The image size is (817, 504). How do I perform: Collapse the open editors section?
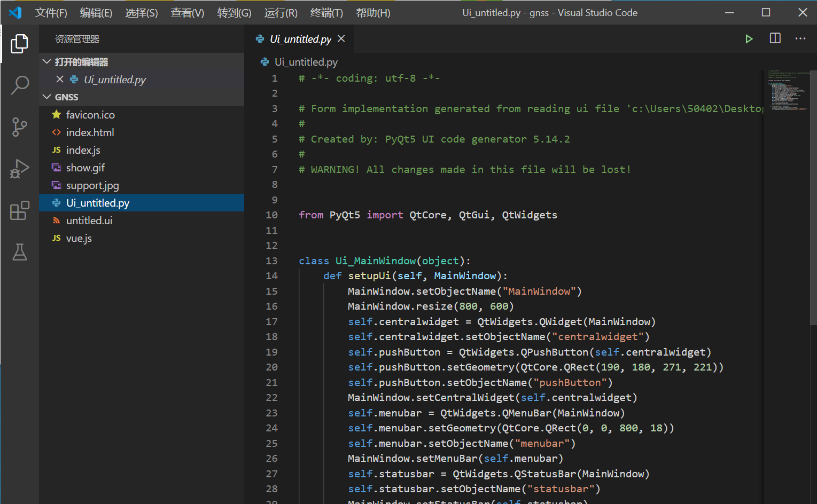coord(47,62)
